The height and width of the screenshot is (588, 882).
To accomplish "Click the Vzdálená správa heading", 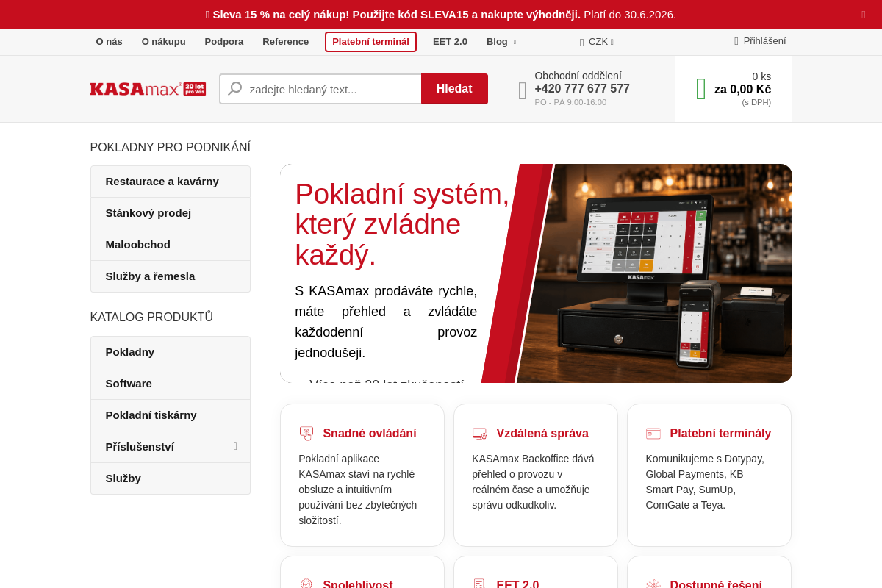I will click(542, 434).
